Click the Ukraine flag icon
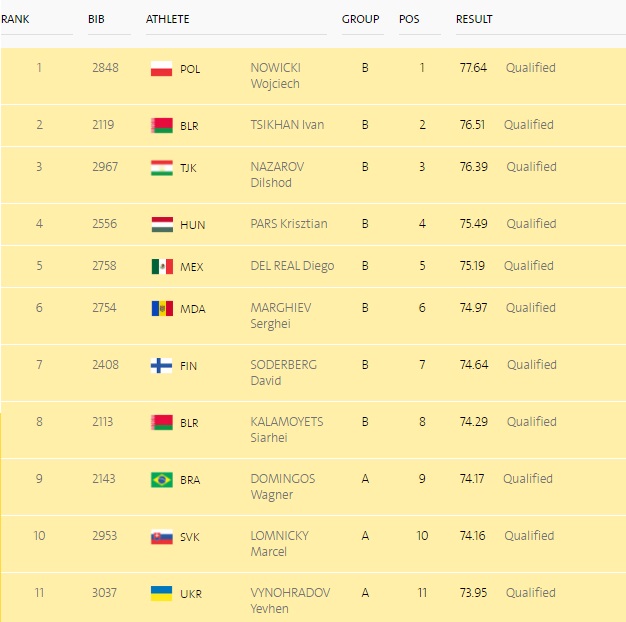Screen dimensions: 626x622 click(161, 594)
